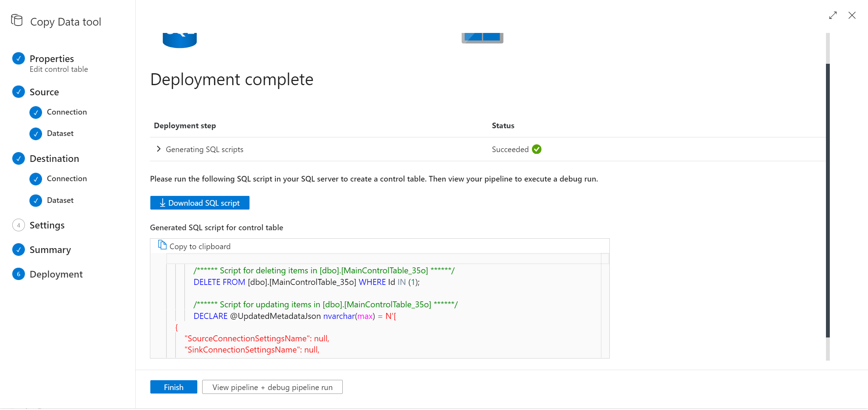Image resolution: width=868 pixels, height=410 pixels.
Task: Click the Copy to clipboard icon
Action: point(162,246)
